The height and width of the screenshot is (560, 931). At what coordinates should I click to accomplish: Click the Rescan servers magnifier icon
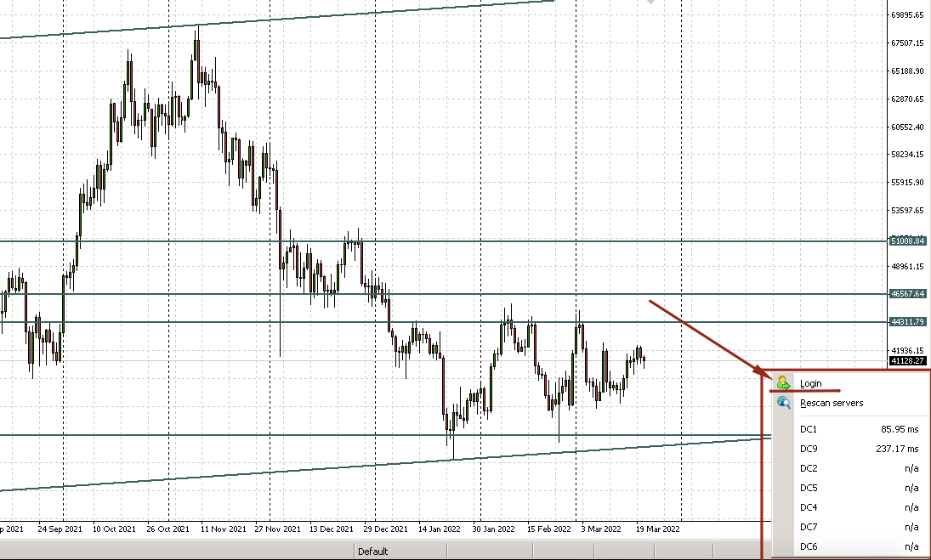(x=784, y=403)
